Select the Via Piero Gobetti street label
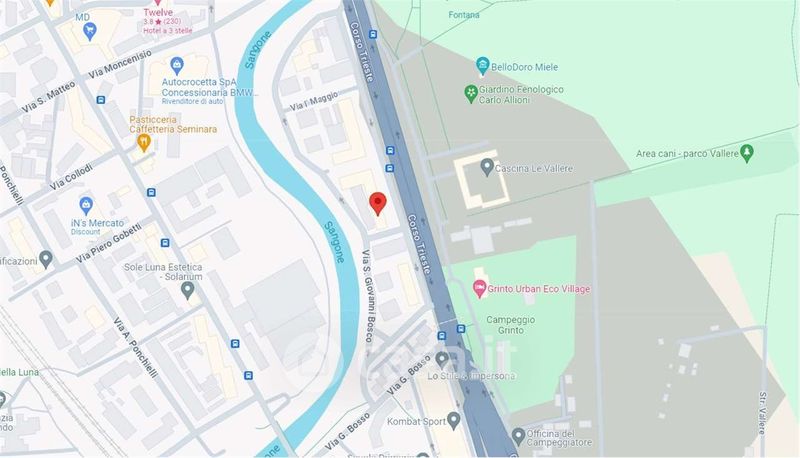Viewport: 800px width, 458px height. (x=109, y=243)
